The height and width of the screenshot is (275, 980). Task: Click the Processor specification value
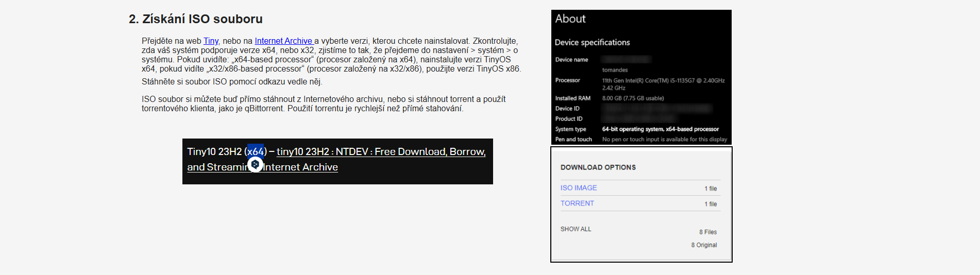click(663, 81)
